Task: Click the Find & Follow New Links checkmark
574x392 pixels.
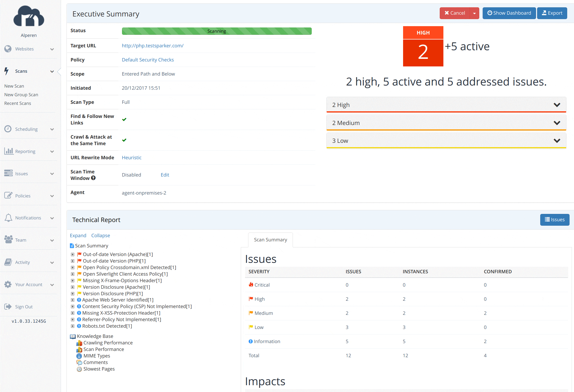Action: click(x=124, y=120)
